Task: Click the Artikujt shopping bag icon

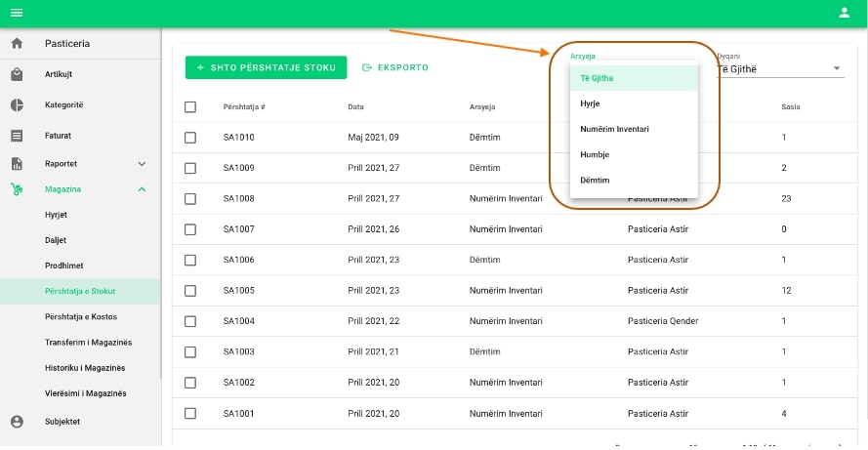Action: 17,74
